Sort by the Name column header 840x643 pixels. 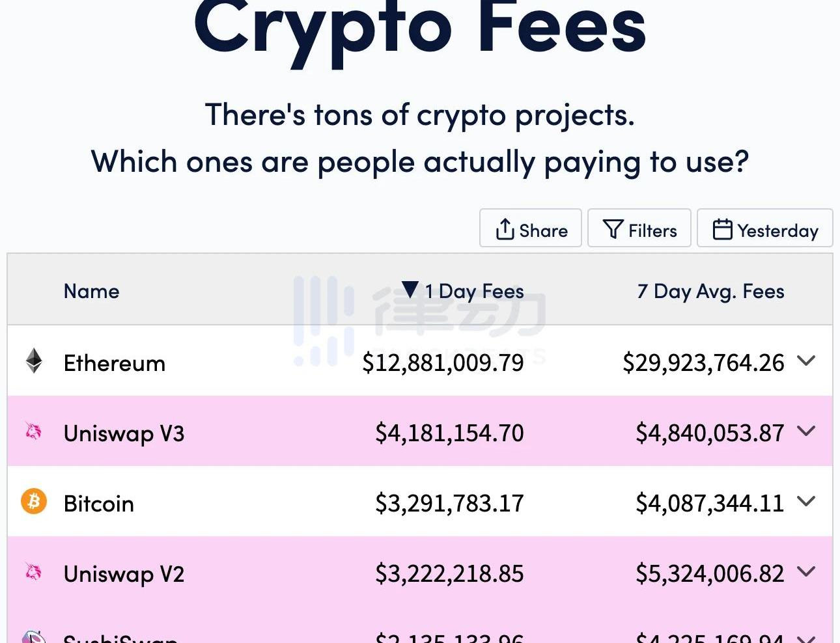coord(91,291)
